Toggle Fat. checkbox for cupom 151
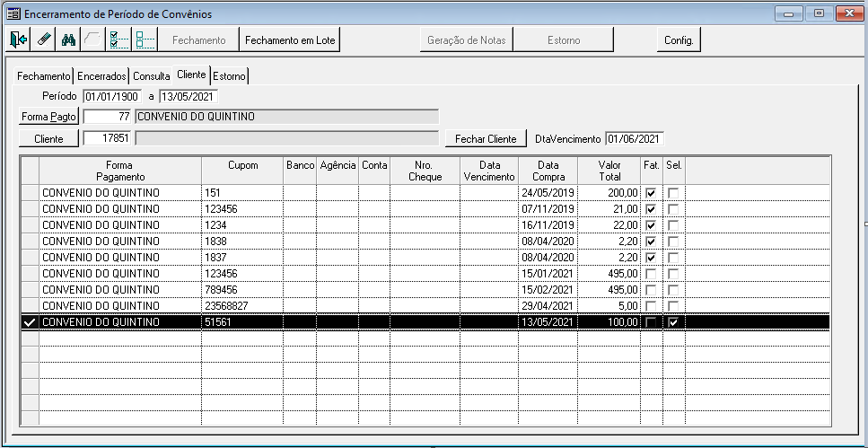This screenshot has width=868, height=448. click(x=651, y=193)
